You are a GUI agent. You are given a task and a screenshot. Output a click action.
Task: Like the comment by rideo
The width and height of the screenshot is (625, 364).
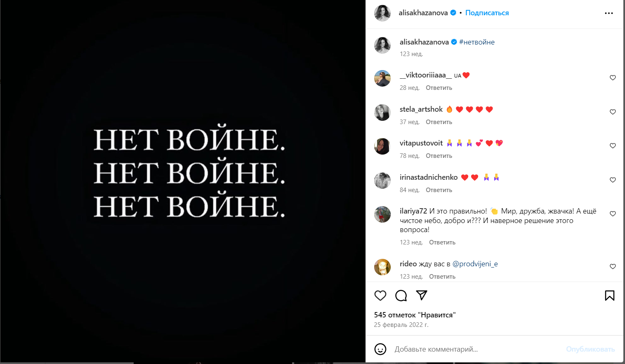pos(613,267)
